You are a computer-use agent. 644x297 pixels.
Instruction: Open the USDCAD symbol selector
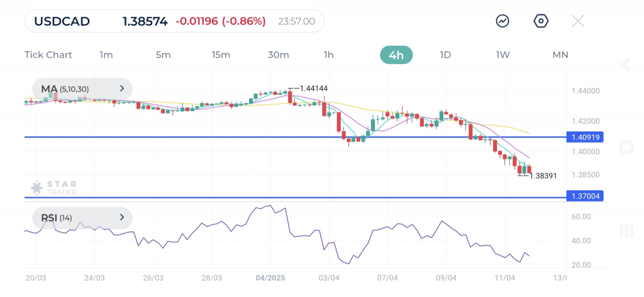pos(62,21)
